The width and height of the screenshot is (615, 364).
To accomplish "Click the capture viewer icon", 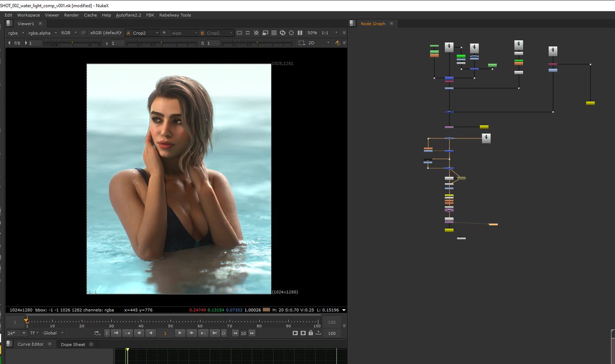I will [x=303, y=333].
